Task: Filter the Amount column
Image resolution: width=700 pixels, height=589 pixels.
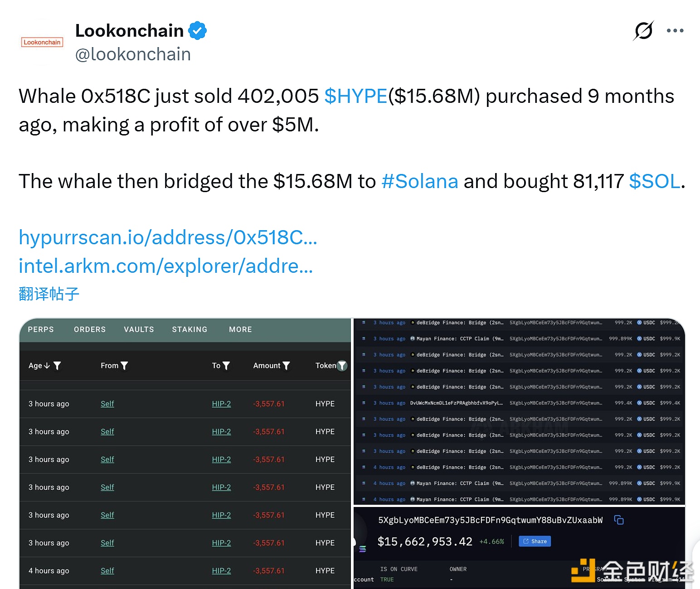Action: (286, 366)
